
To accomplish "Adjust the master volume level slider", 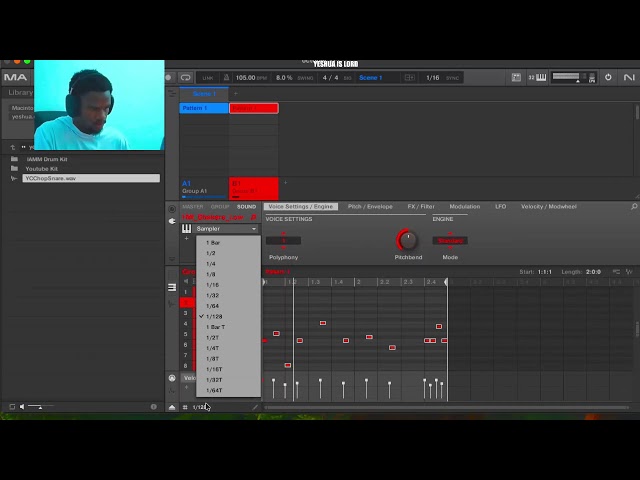I will tap(566, 77).
